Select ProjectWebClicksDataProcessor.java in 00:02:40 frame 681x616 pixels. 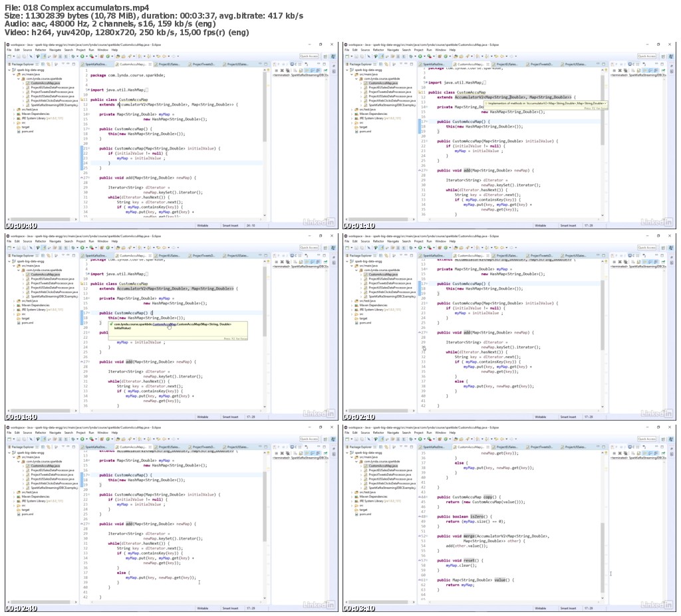pos(55,483)
